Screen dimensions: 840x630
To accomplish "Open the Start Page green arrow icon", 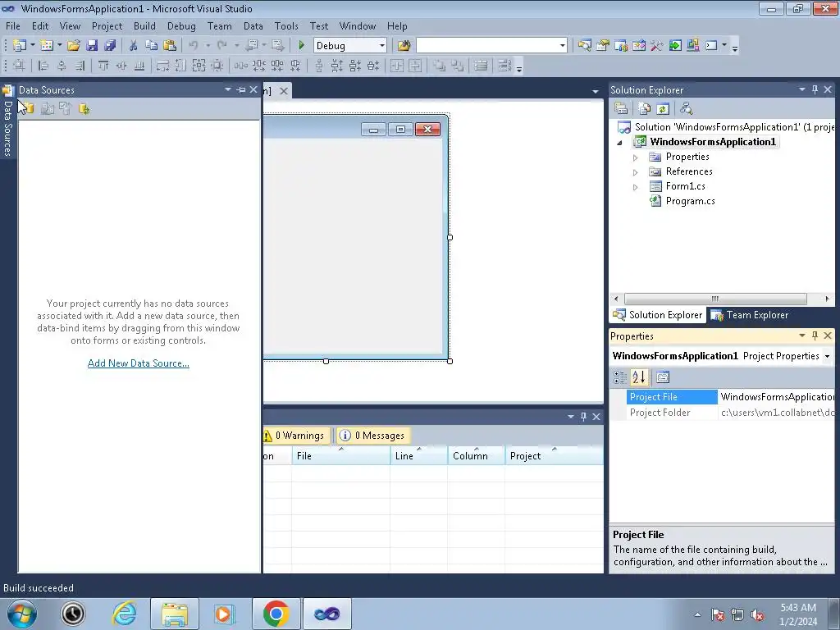I will 675,46.
